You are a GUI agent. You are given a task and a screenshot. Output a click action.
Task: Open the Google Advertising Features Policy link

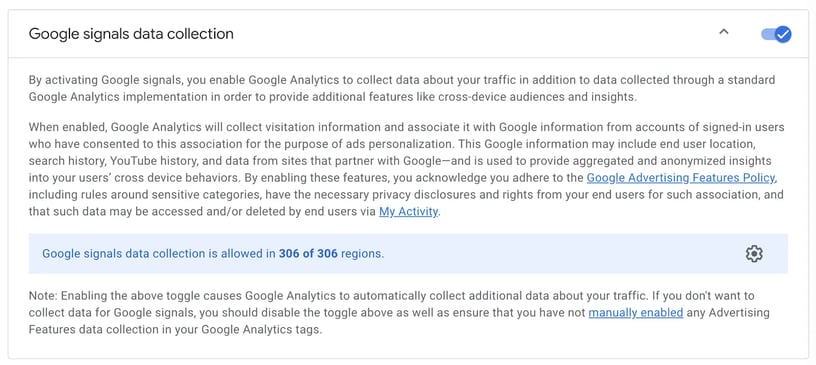[681, 178]
